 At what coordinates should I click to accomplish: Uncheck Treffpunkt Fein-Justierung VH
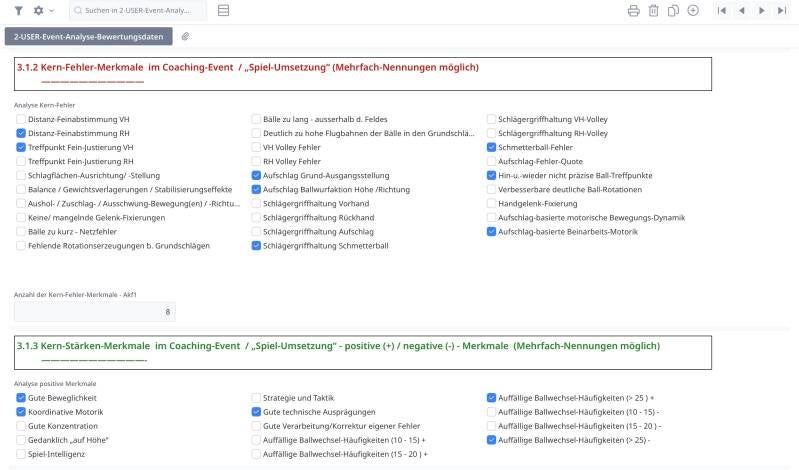[21, 147]
